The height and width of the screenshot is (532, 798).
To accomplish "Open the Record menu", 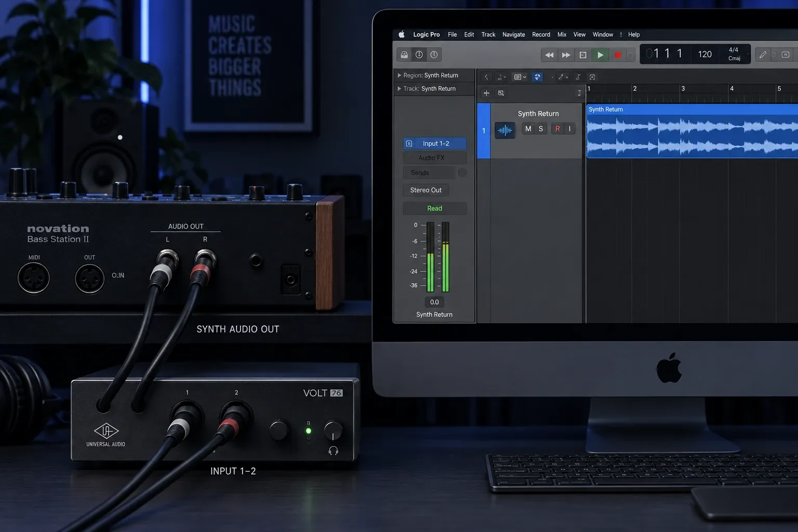I will point(541,34).
